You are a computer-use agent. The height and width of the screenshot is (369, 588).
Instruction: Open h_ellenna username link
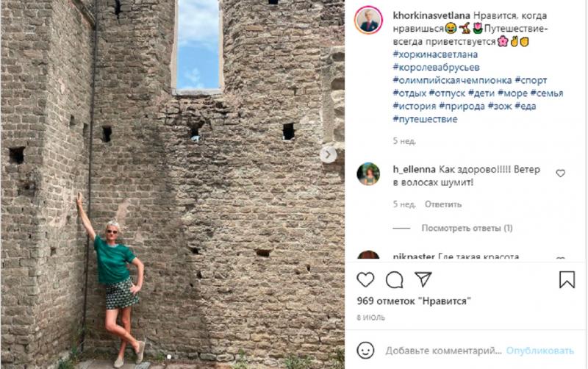[x=414, y=170]
